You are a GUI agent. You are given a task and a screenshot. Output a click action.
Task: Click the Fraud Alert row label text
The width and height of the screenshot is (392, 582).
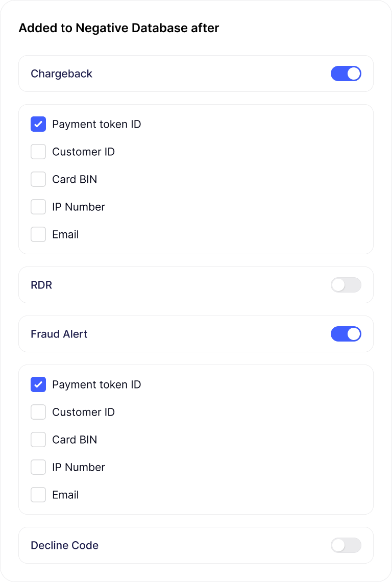click(x=59, y=334)
